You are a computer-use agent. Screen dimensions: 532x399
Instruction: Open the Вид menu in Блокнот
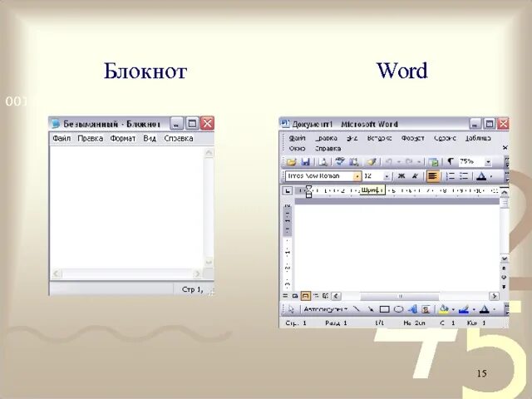[x=150, y=139]
